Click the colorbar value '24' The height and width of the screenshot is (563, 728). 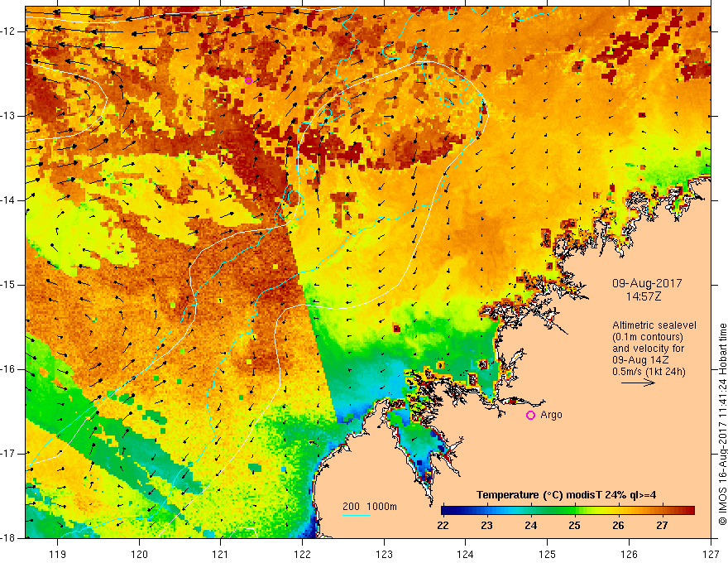(x=530, y=526)
